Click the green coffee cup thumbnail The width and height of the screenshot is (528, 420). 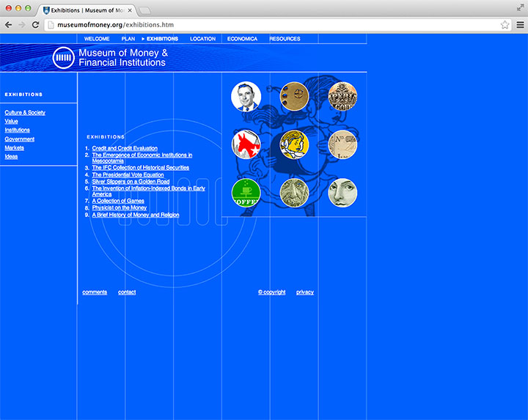[246, 193]
